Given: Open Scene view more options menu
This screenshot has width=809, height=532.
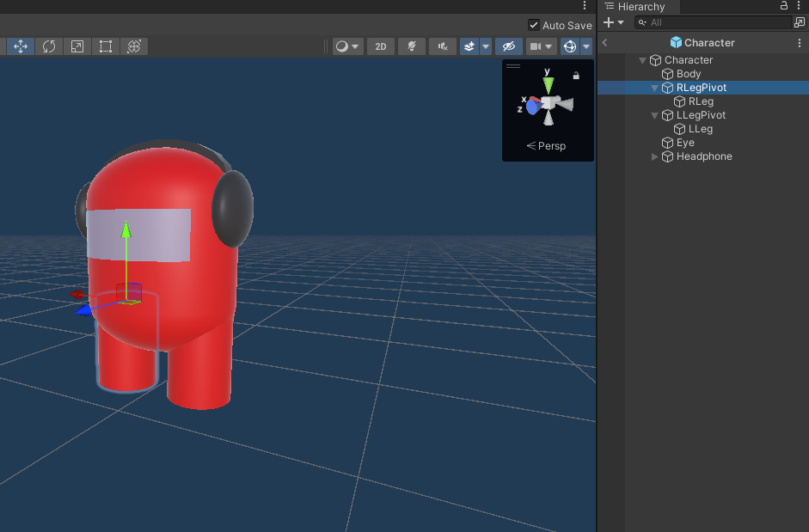Looking at the screenshot, I should point(585,5).
